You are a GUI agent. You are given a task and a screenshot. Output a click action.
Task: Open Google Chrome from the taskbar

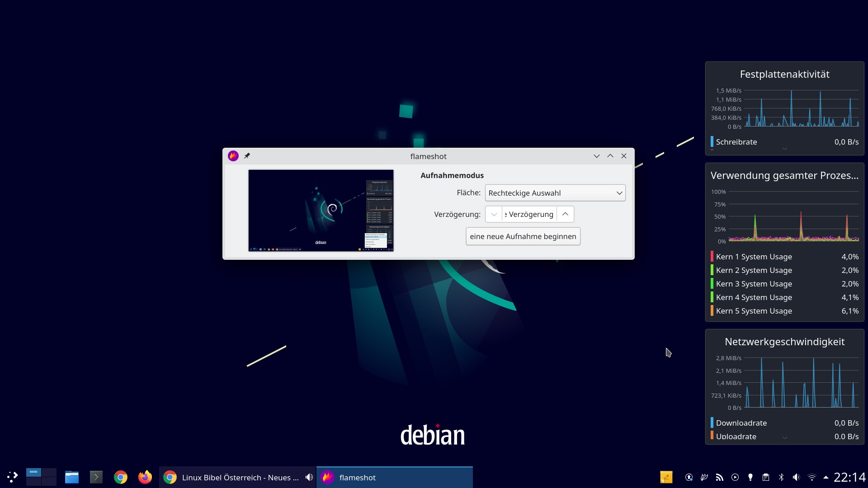(120, 477)
